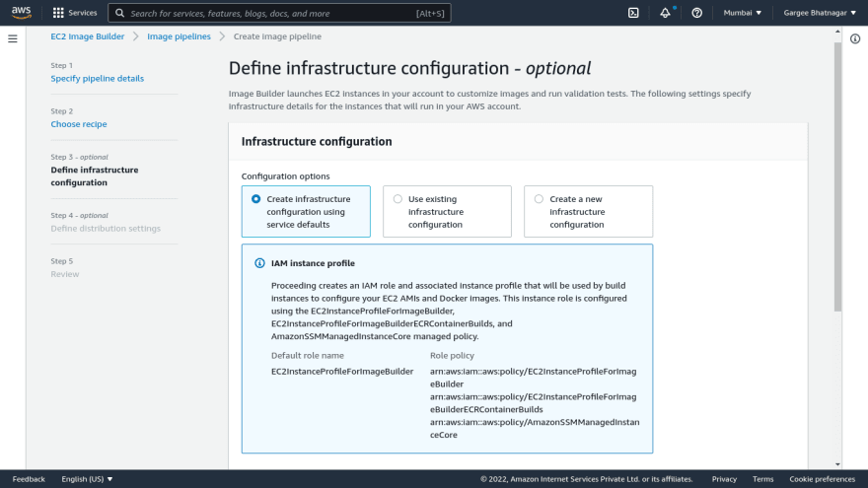The image size is (868, 488).
Task: Open the Privacy footer link
Action: tap(724, 479)
